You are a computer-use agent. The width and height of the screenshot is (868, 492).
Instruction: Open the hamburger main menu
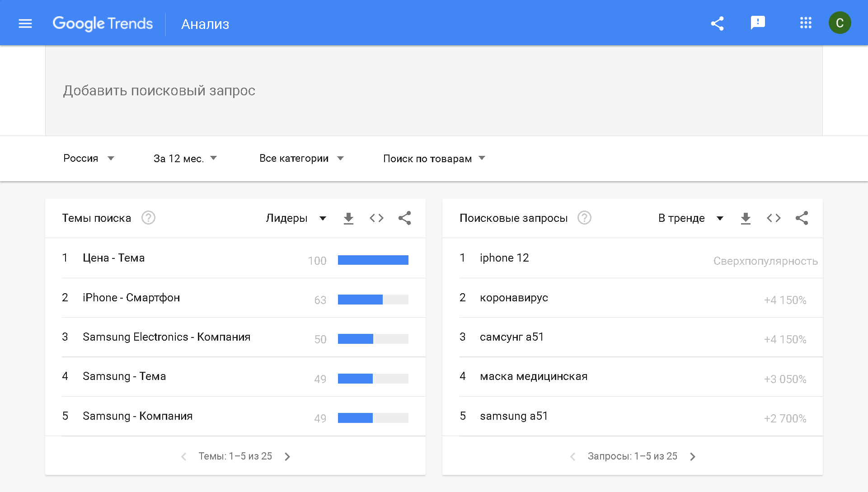(25, 23)
